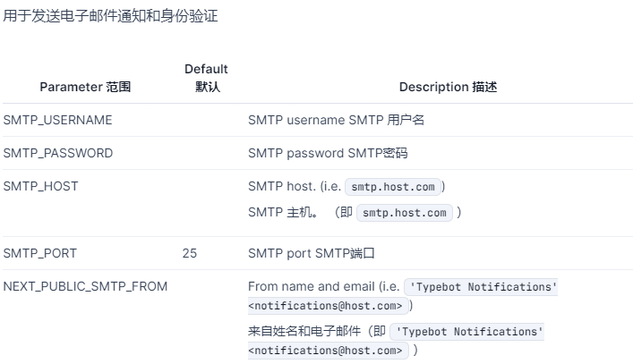Click the SMTP_PORT parameter cell
Screen dimensions: 633x364
pyautogui.click(x=40, y=253)
